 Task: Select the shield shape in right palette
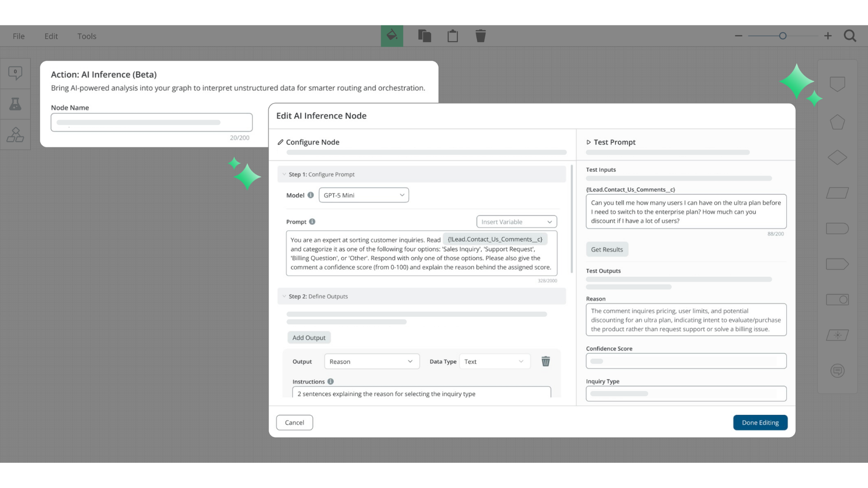837,84
